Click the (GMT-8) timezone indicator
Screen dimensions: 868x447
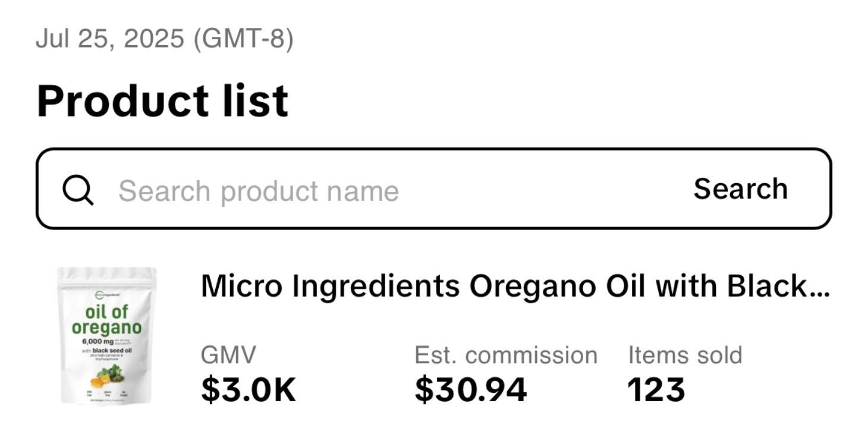tap(243, 39)
